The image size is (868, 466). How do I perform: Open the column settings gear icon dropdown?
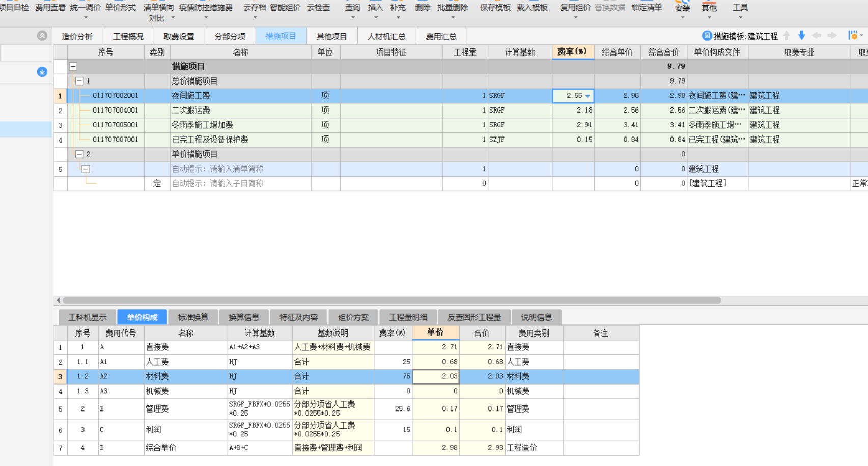point(855,36)
